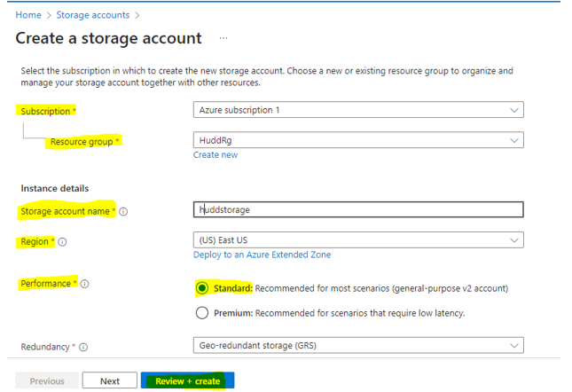Open the Resource group dropdown showing HuddRg
Image resolution: width=572 pixels, height=392 pixels.
pos(357,140)
